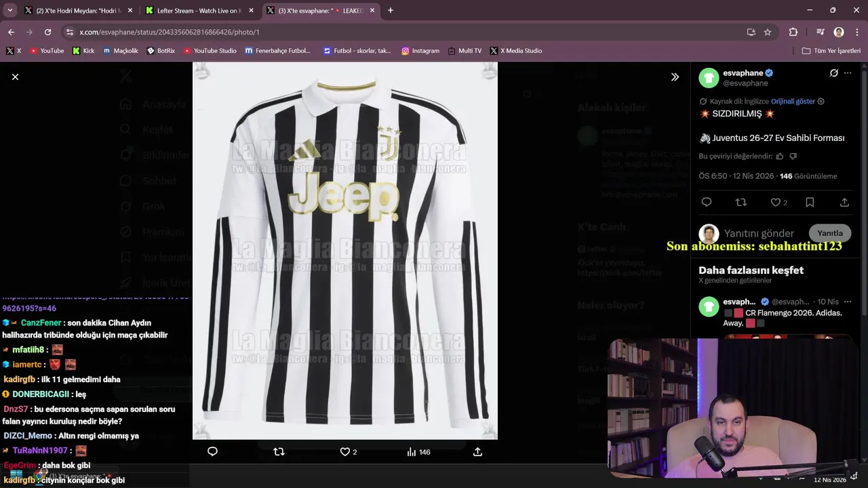Image resolution: width=868 pixels, height=488 pixels.
Task: Like heart with 2 in side panel
Action: pyautogui.click(x=778, y=202)
